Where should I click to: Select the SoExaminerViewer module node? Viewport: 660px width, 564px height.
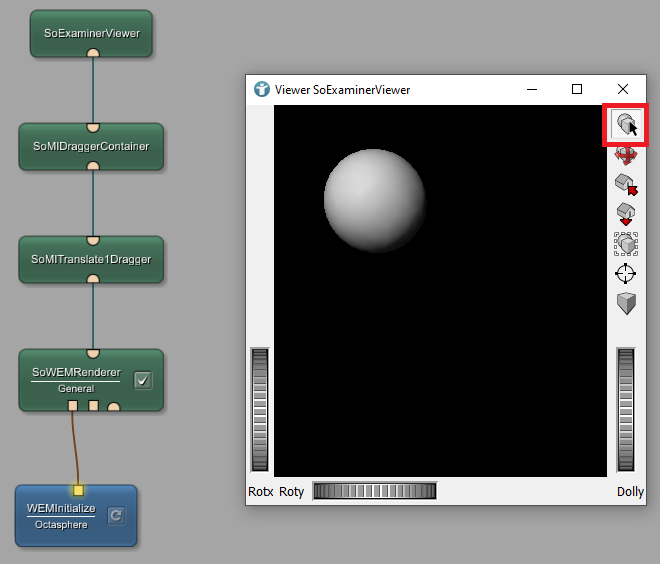point(91,33)
